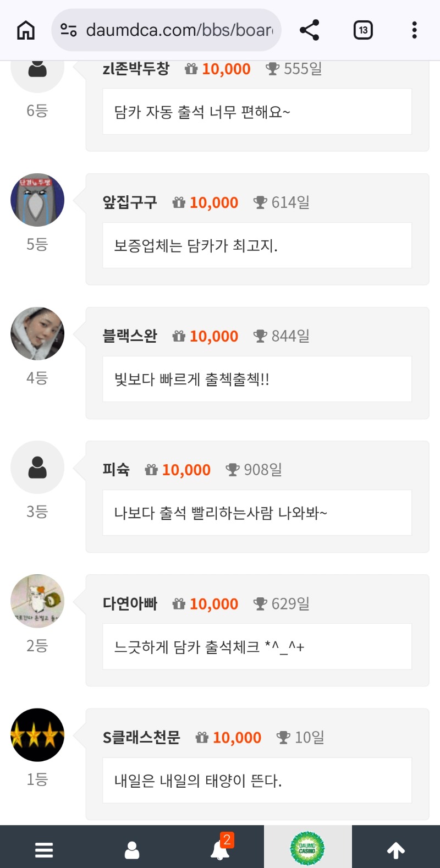Image resolution: width=440 pixels, height=868 pixels.
Task: Open S클래스천문's three-star avatar
Action: (37, 735)
